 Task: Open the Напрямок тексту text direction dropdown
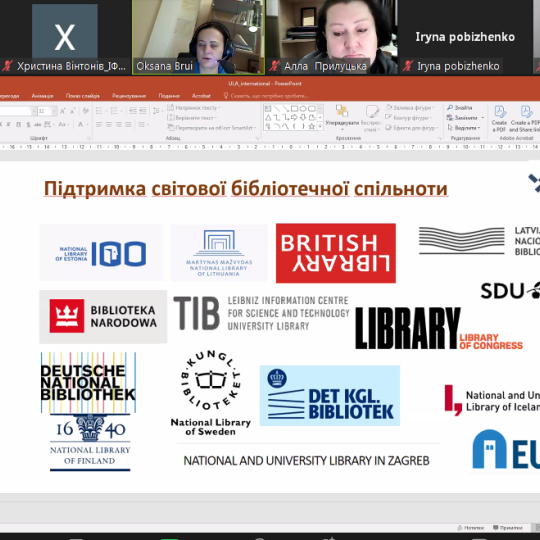pos(194,108)
